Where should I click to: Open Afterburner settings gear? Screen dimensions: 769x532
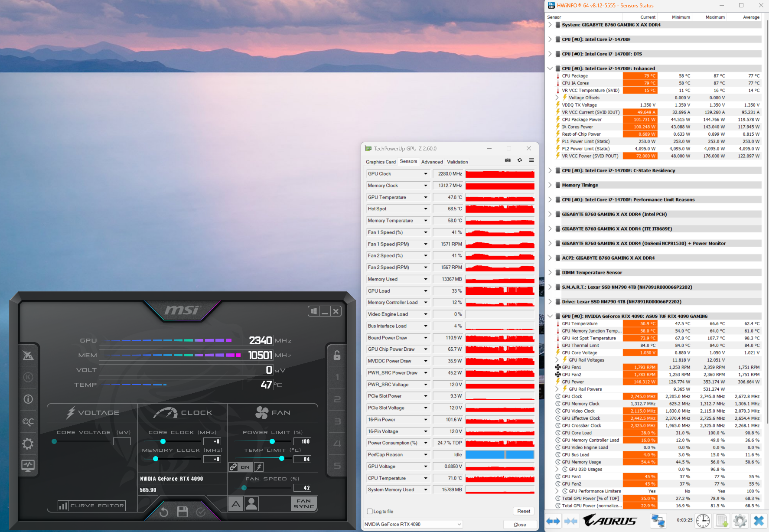28,444
